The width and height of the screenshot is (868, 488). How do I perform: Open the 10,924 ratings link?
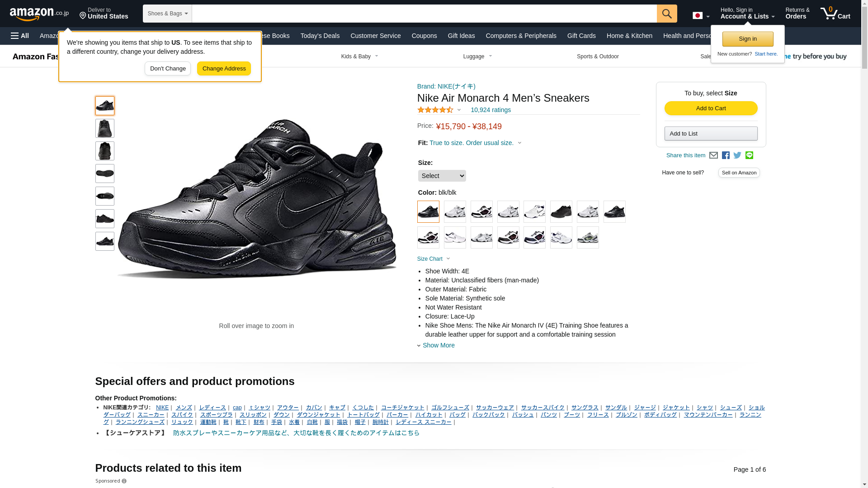point(491,110)
